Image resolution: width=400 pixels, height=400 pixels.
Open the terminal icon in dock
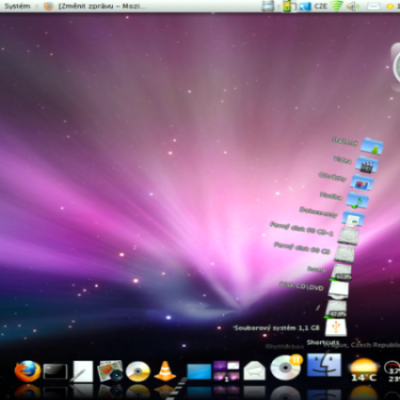(x=55, y=371)
